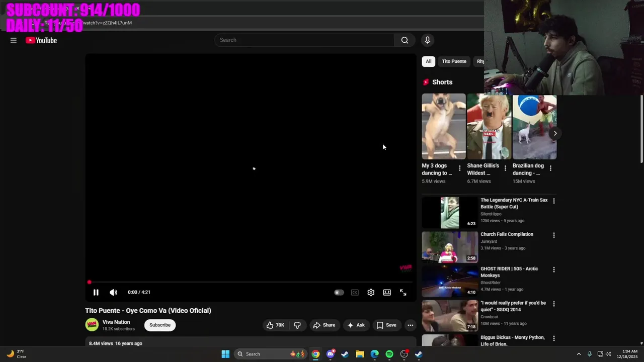This screenshot has width=644, height=362.
Task: Like the video with 70K likes
Action: pyautogui.click(x=275, y=325)
